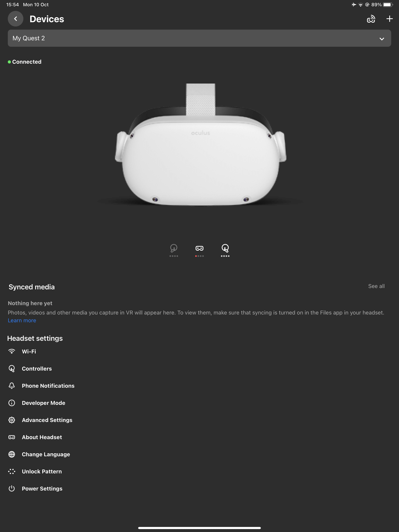Expand headset bottom status indicators row
The width and height of the screenshot is (399, 532).
coord(199,250)
